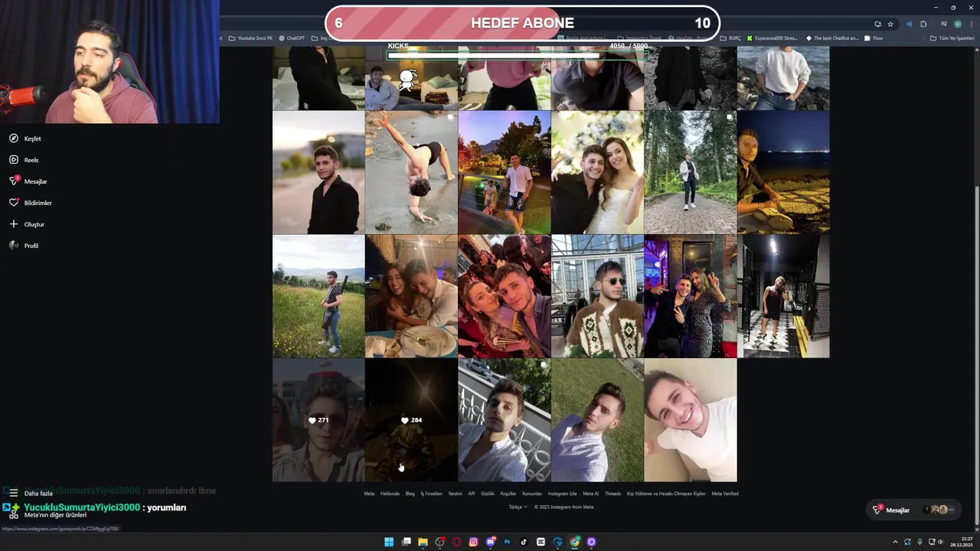Open Instagram app taskbar icon
Viewport: 980px width, 551px height.
coord(473,542)
